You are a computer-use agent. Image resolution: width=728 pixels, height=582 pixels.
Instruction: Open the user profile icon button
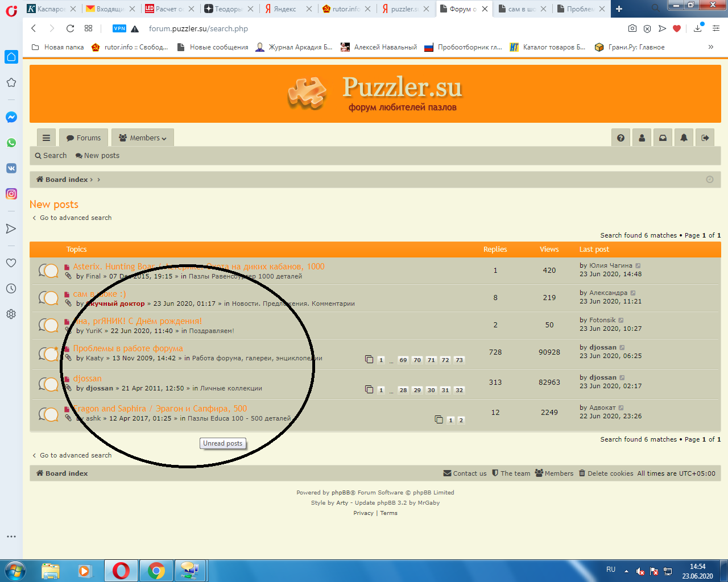click(642, 138)
